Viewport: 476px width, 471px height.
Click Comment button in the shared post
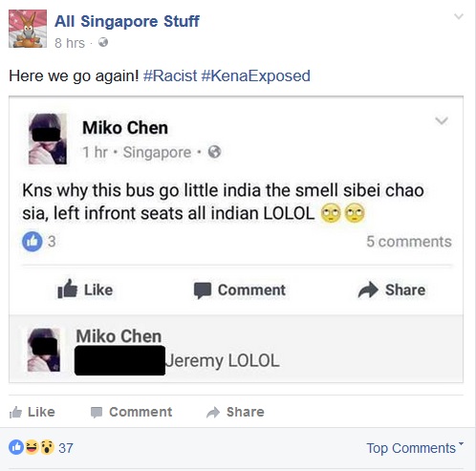240,290
